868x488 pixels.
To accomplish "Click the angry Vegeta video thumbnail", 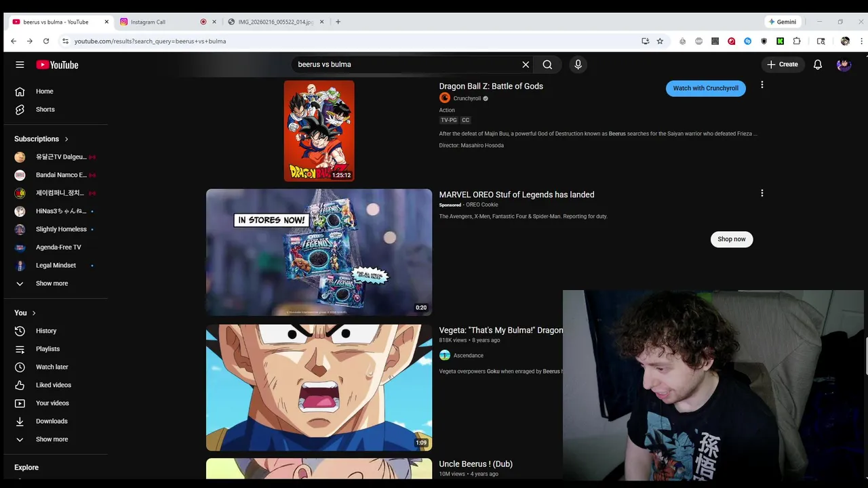I will click(x=319, y=388).
